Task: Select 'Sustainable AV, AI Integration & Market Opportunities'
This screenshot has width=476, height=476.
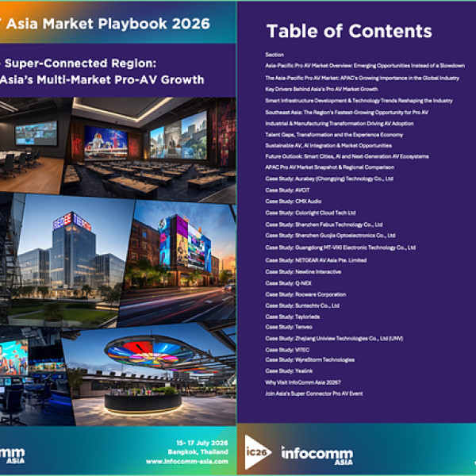Action: 328,145
